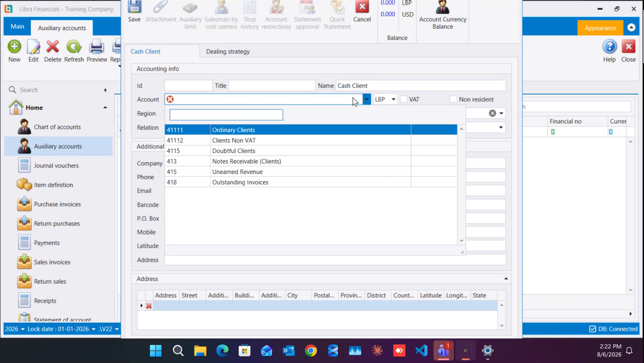644x363 pixels.
Task: Click the Title input field
Action: click(x=272, y=85)
